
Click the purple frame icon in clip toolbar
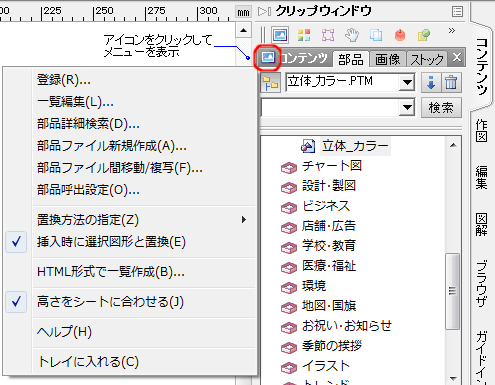click(328, 35)
